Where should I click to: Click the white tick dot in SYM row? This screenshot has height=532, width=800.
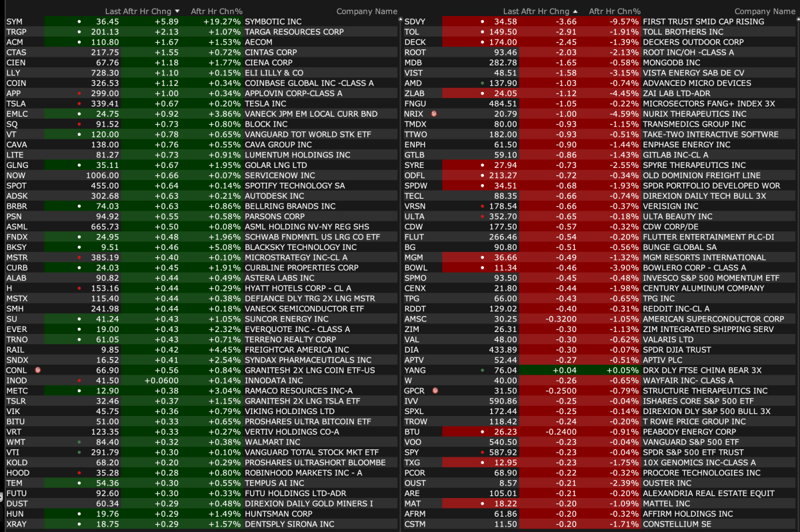coord(79,21)
